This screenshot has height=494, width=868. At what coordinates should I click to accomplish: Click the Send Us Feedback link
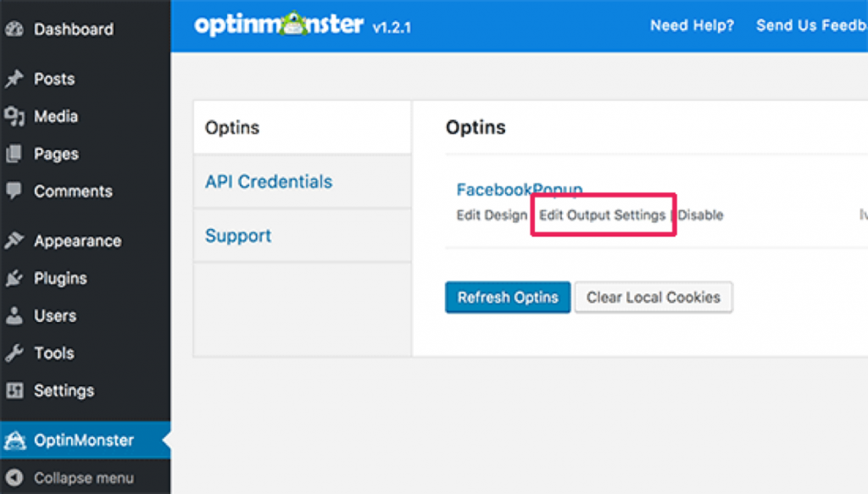coord(812,25)
